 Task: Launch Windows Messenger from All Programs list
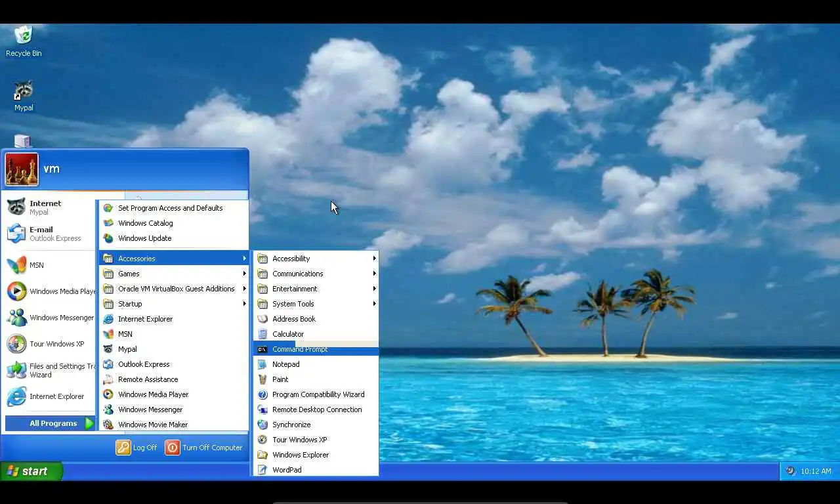click(174, 409)
